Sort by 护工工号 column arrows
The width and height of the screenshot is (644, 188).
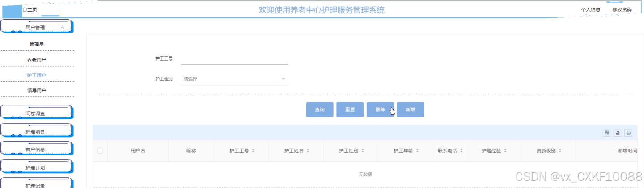[253, 151]
